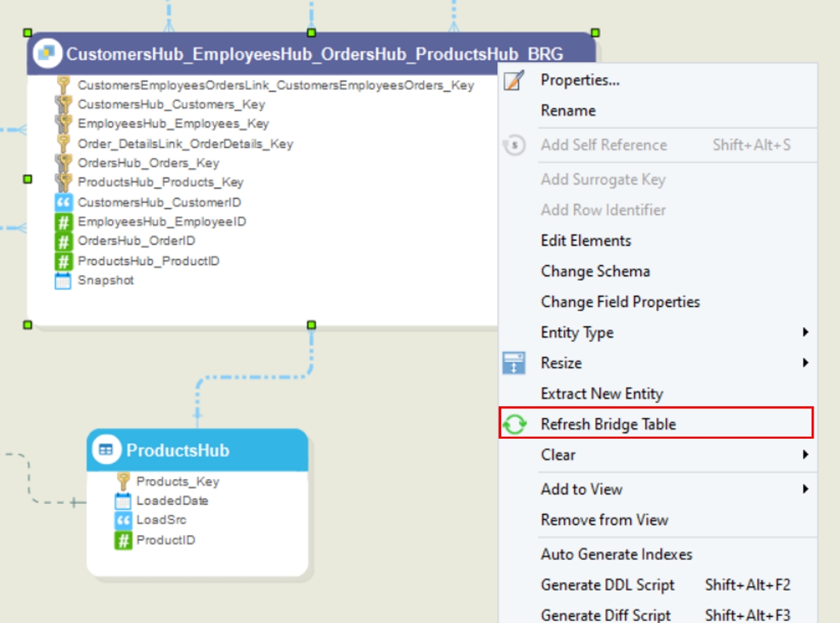Expand the Add to View submenu arrow
This screenshot has height=623, width=840.
tap(805, 490)
